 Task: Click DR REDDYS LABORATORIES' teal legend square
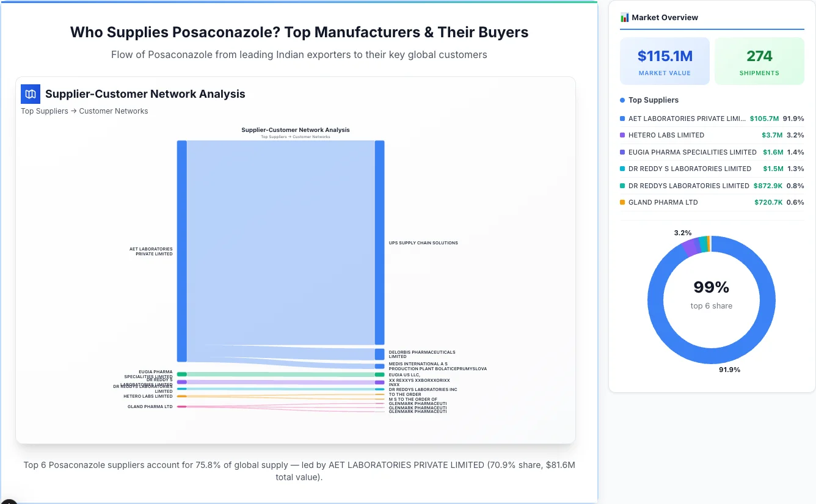tap(624, 185)
